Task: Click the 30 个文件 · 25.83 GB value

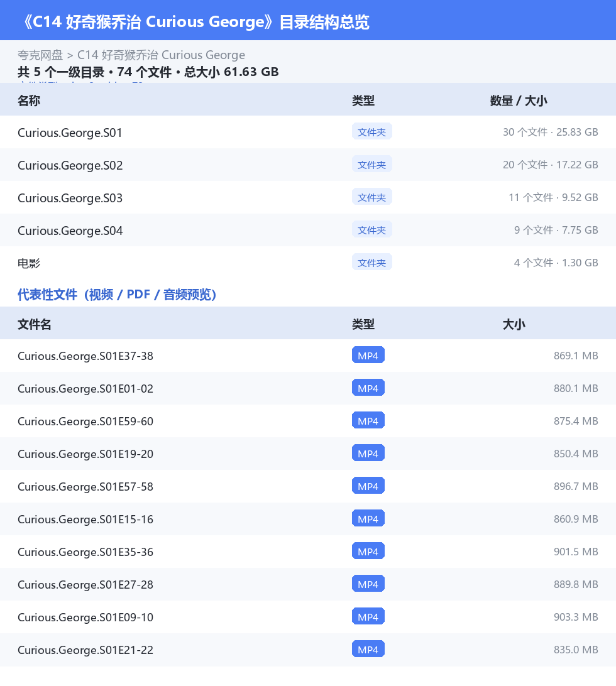Action: tap(551, 132)
